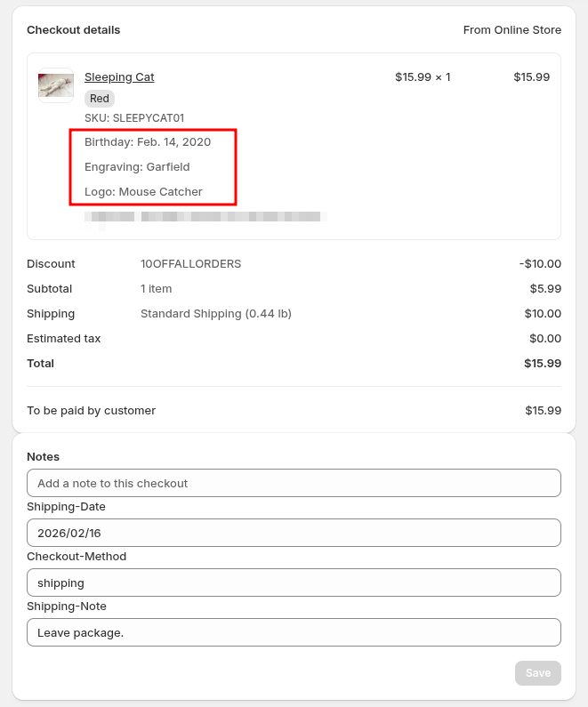Click the Notes section heading
This screenshot has height=707, width=588.
[43, 457]
